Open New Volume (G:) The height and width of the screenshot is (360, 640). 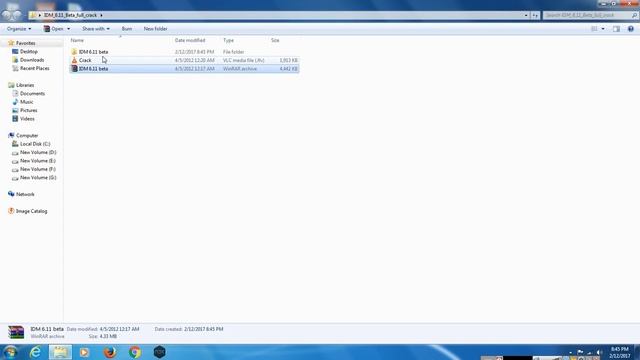[x=38, y=178]
